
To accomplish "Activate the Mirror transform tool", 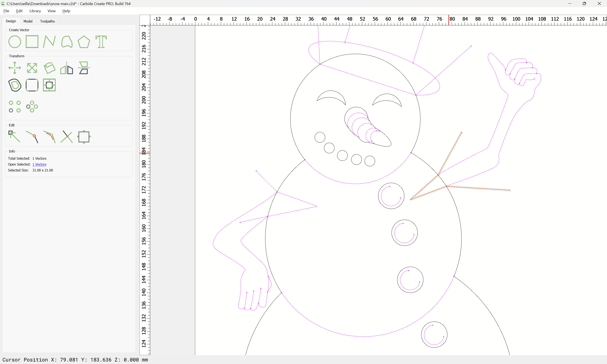I will tap(66, 68).
